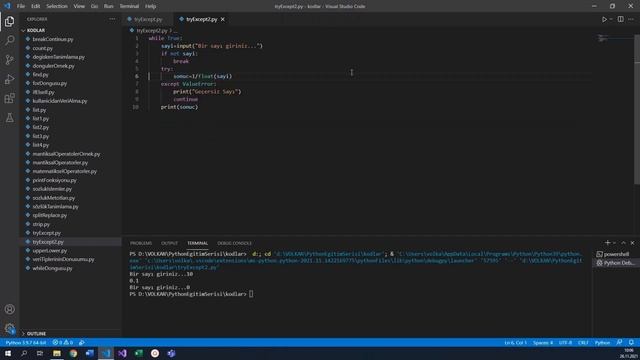Screen dimensions: 640x360
Task: Open Windows Start menu
Action: coord(8,353)
